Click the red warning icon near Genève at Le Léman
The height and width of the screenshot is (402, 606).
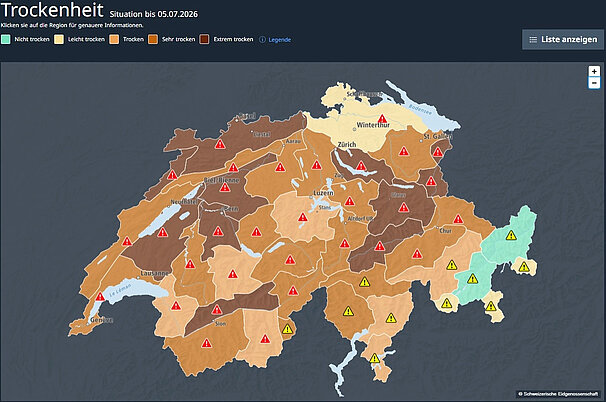[x=100, y=296]
